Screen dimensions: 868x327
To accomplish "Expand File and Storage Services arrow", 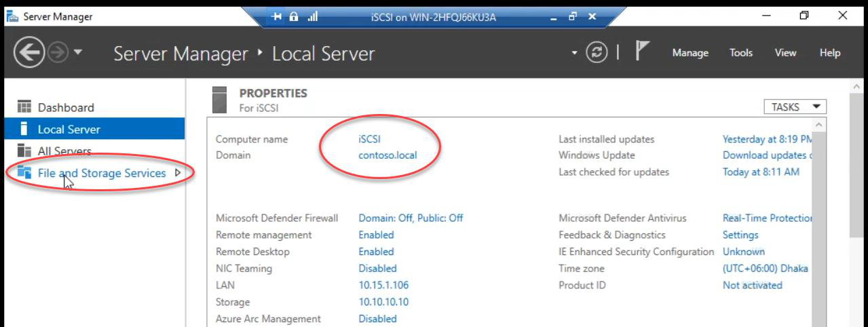I will tap(178, 173).
